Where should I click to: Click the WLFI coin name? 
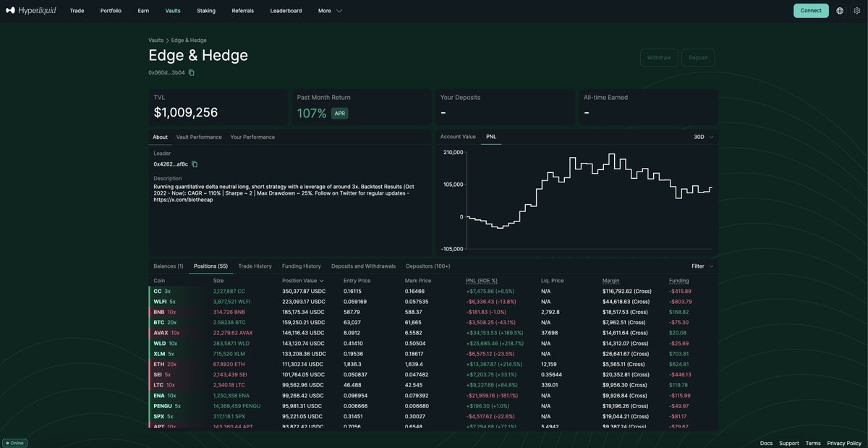click(160, 302)
